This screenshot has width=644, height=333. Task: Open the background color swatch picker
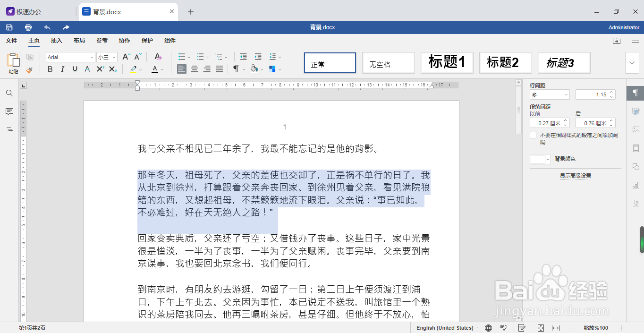541,159
